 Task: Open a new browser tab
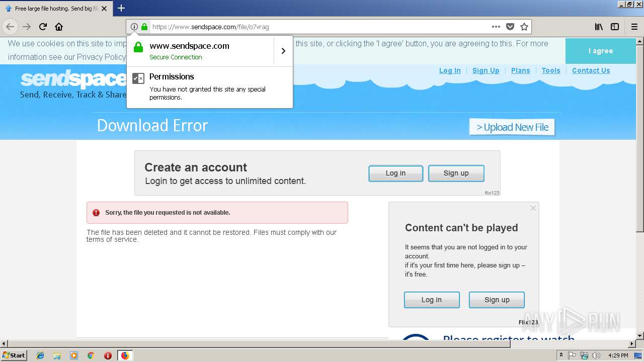pos(121,8)
